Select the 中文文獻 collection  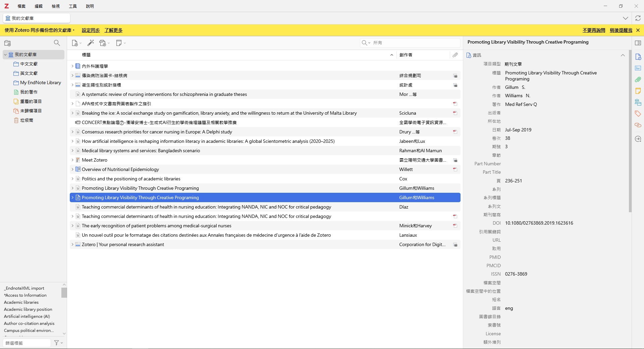[29, 64]
